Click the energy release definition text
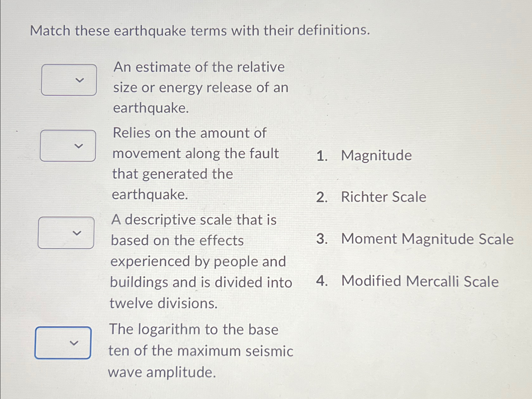532x399 pixels. [200, 87]
